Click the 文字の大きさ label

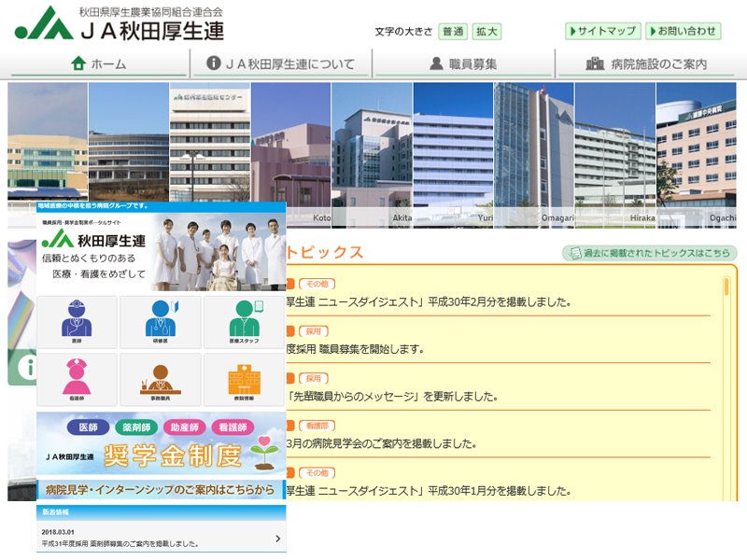click(403, 32)
